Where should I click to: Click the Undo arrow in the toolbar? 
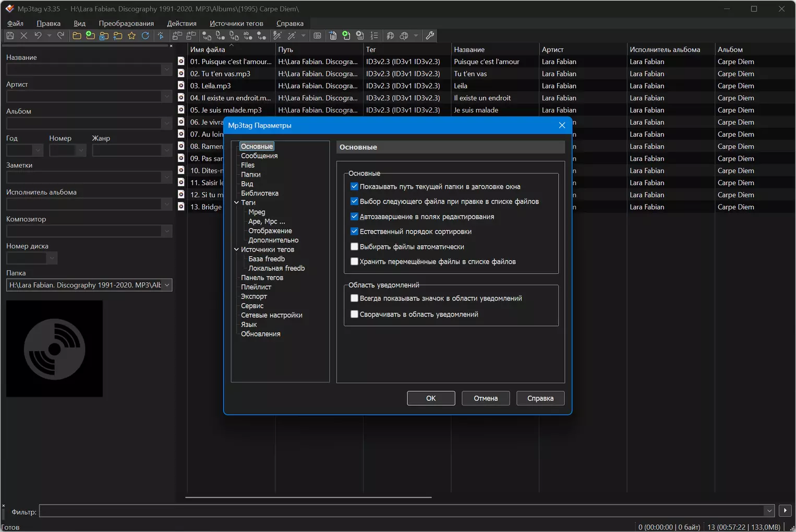coord(38,35)
